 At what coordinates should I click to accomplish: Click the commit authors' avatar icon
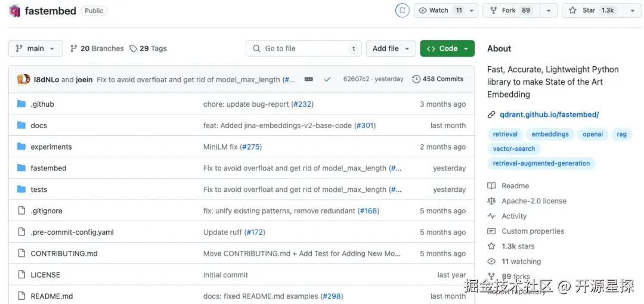pyautogui.click(x=23, y=79)
